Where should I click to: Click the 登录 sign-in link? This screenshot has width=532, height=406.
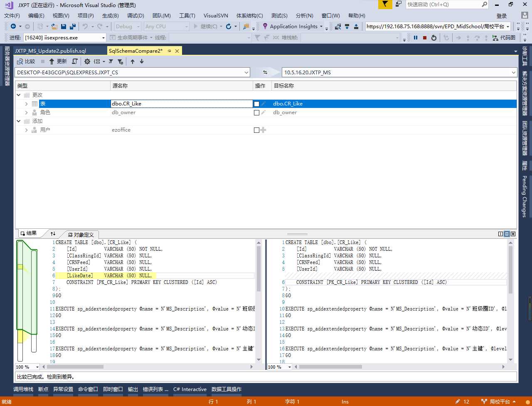click(x=502, y=16)
